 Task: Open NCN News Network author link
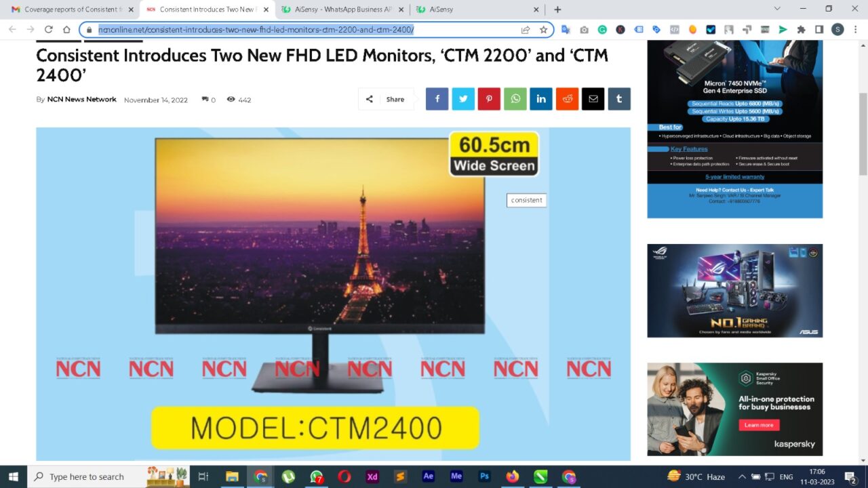point(81,100)
